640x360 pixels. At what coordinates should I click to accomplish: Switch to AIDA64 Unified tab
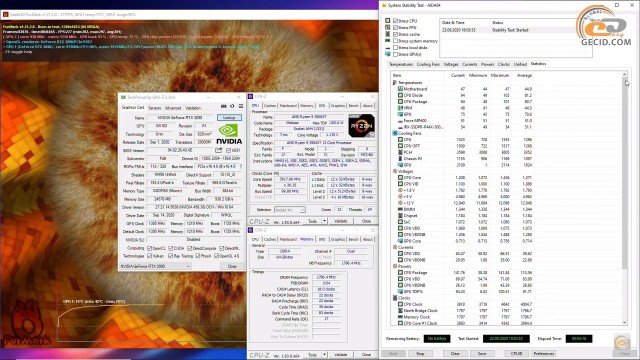520,64
